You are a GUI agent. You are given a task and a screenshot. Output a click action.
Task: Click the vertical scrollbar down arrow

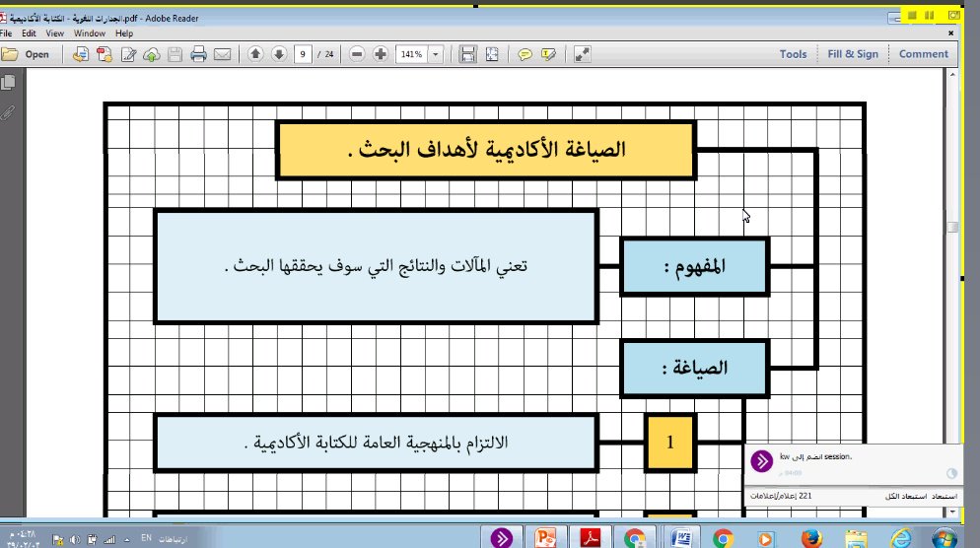[x=952, y=512]
